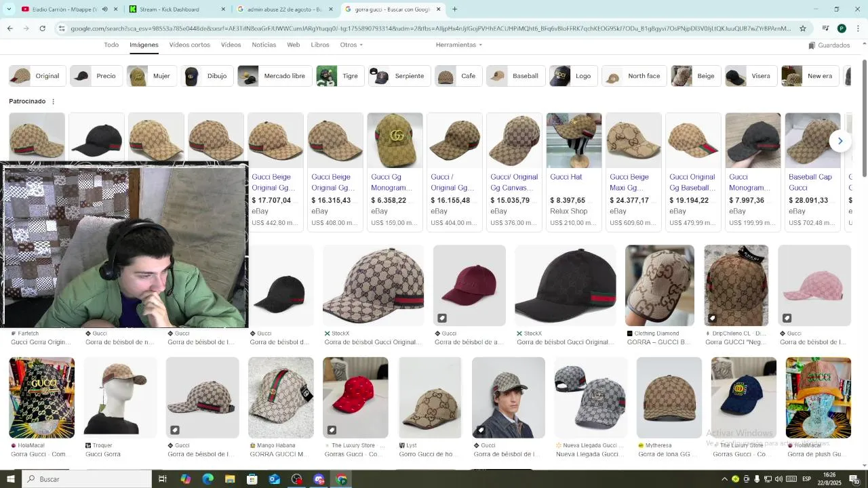This screenshot has width=868, height=488.
Task: Open Gucci Gg Monogram $ 6.358,22 listing
Action: pyautogui.click(x=395, y=172)
